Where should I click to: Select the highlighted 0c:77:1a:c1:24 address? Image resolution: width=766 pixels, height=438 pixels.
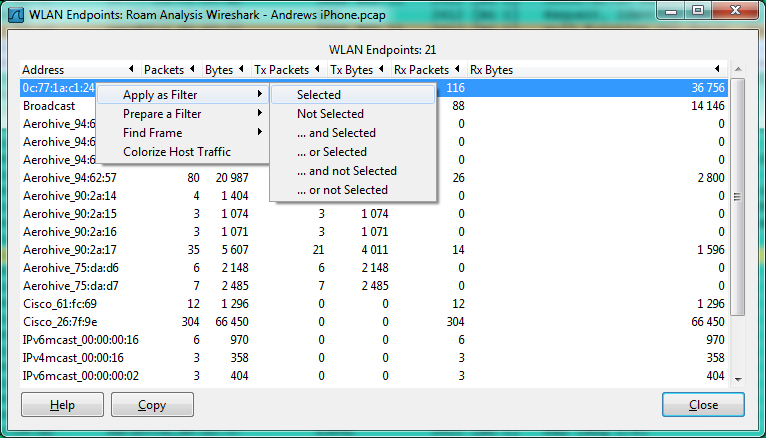[x=59, y=88]
